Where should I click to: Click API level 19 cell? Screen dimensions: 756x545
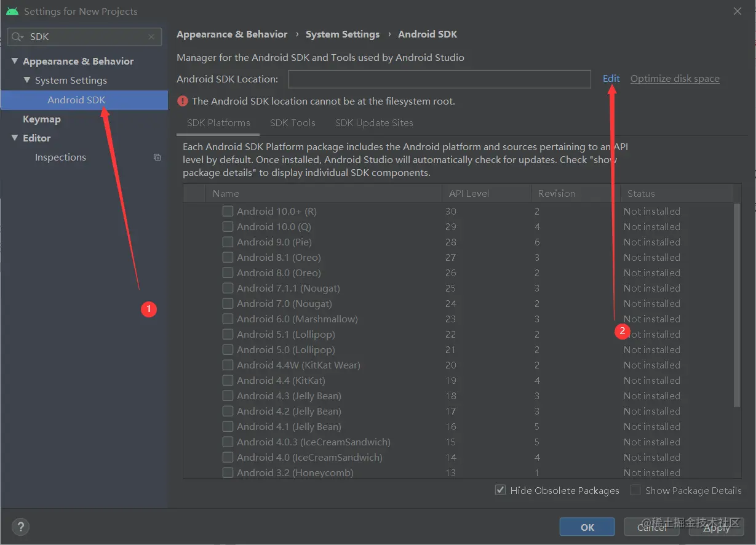[x=451, y=380]
